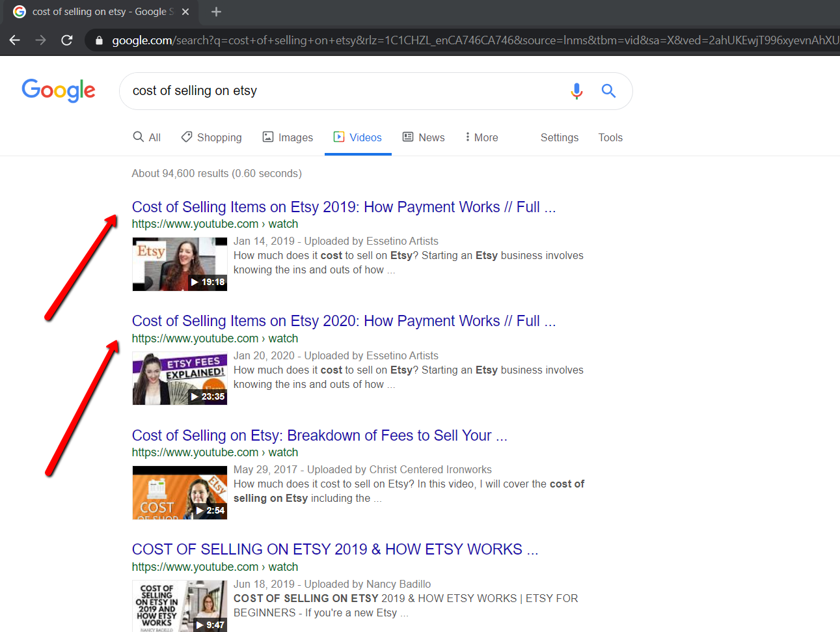Click the browser back arrow
Screen dimensions: 840x632
coord(15,40)
